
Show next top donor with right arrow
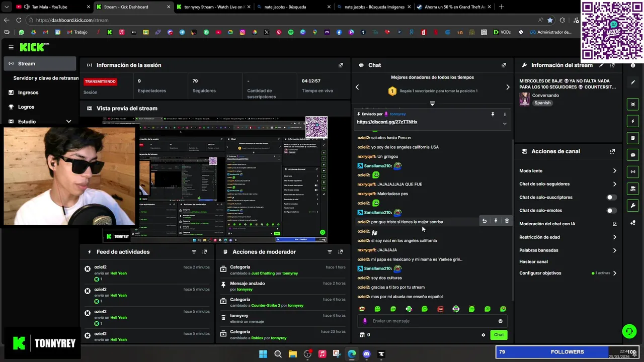508,87
